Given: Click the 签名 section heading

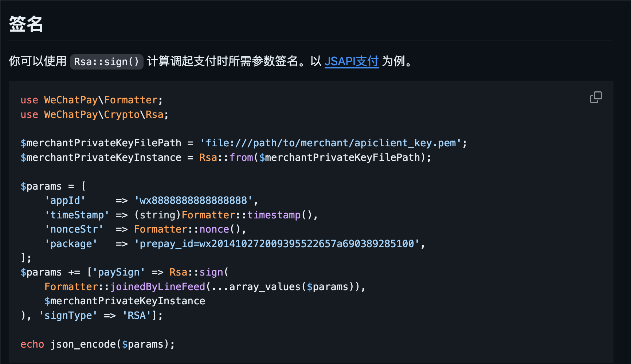Looking at the screenshot, I should (x=26, y=24).
